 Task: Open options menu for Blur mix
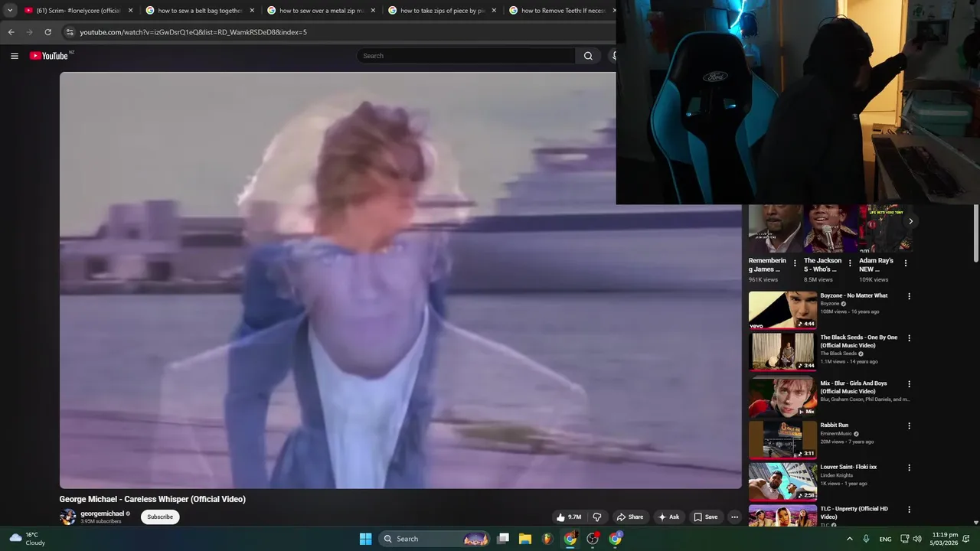(910, 384)
